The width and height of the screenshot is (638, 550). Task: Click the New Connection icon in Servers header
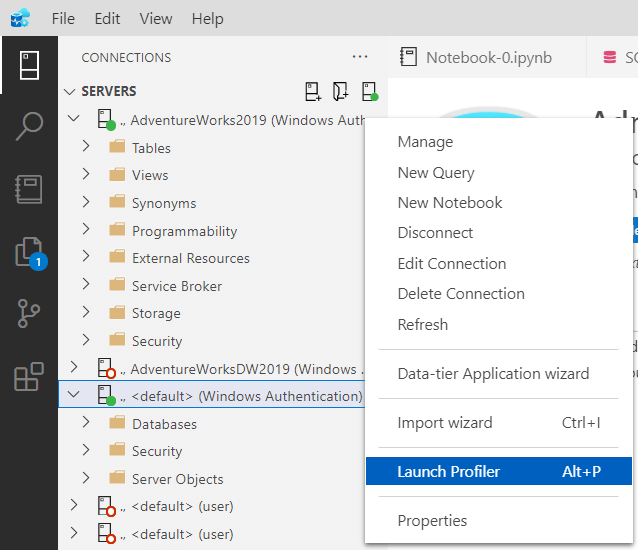click(x=313, y=91)
